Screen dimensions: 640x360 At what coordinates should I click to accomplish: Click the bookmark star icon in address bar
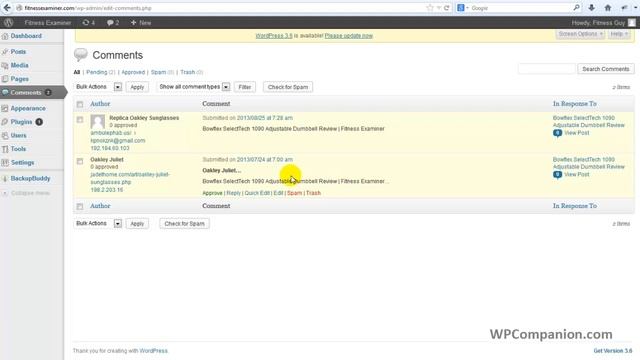pyautogui.click(x=429, y=8)
